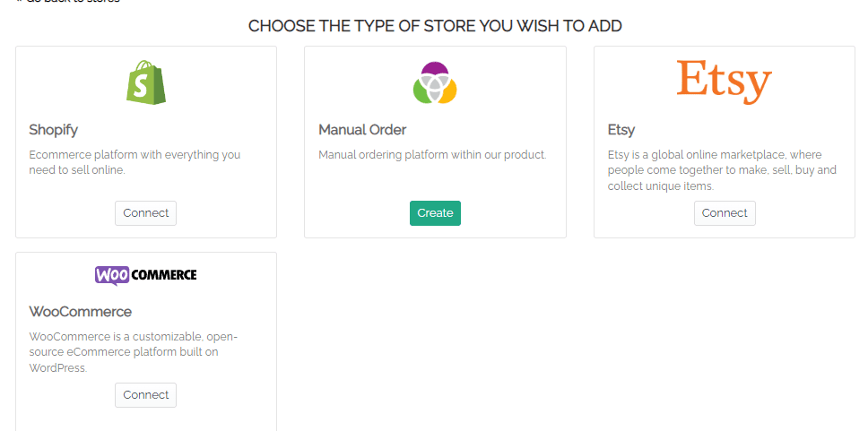The height and width of the screenshot is (431, 868).
Task: Click the Etsy card title text
Action: [621, 131]
